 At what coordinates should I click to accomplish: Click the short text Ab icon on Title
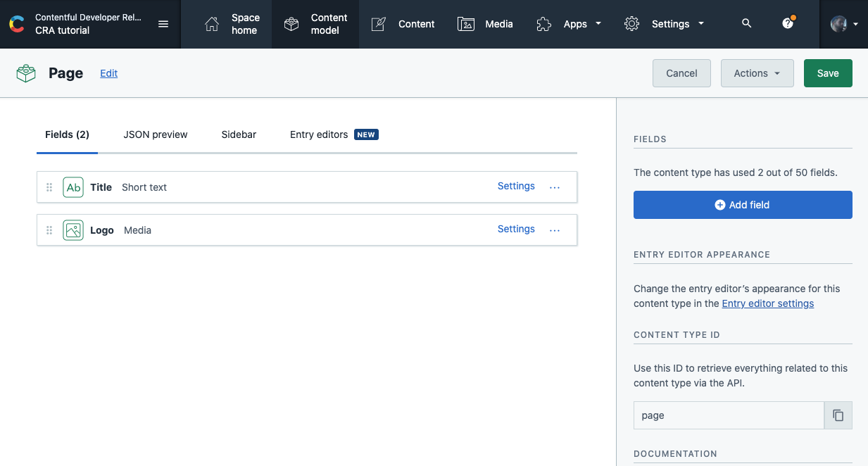pyautogui.click(x=73, y=187)
